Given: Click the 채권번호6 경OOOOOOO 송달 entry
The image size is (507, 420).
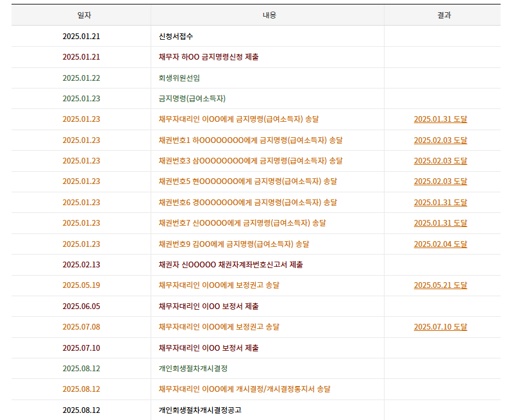Looking at the screenshot, I should tap(247, 202).
